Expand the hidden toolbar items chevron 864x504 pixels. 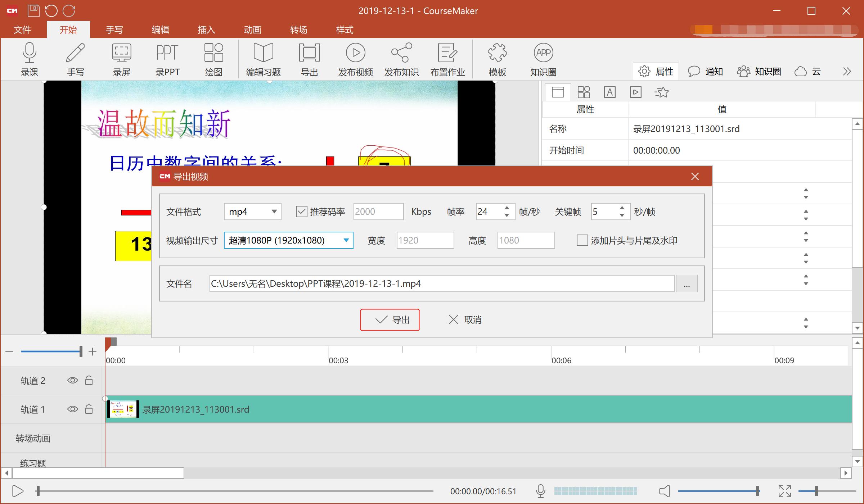(x=847, y=71)
